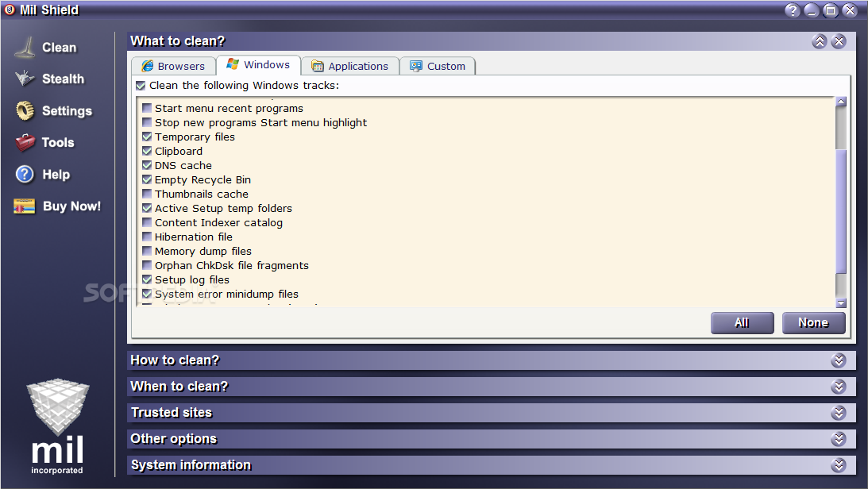Click the monitor icon on Custom tab
The width and height of the screenshot is (868, 489).
click(415, 66)
